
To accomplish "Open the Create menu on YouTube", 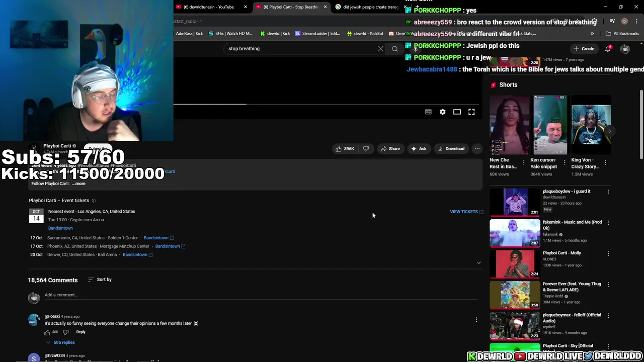I will (584, 49).
